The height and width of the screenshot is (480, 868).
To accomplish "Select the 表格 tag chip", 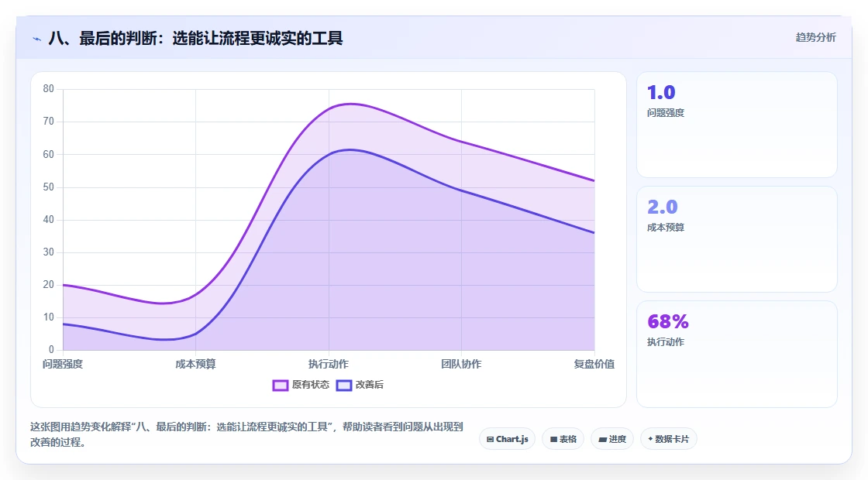I will coord(563,439).
